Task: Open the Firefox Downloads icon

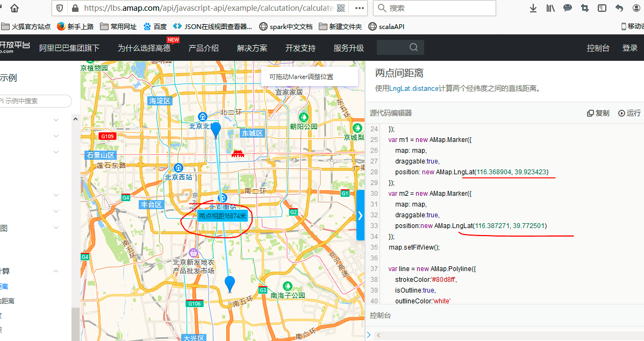Action: click(x=533, y=8)
